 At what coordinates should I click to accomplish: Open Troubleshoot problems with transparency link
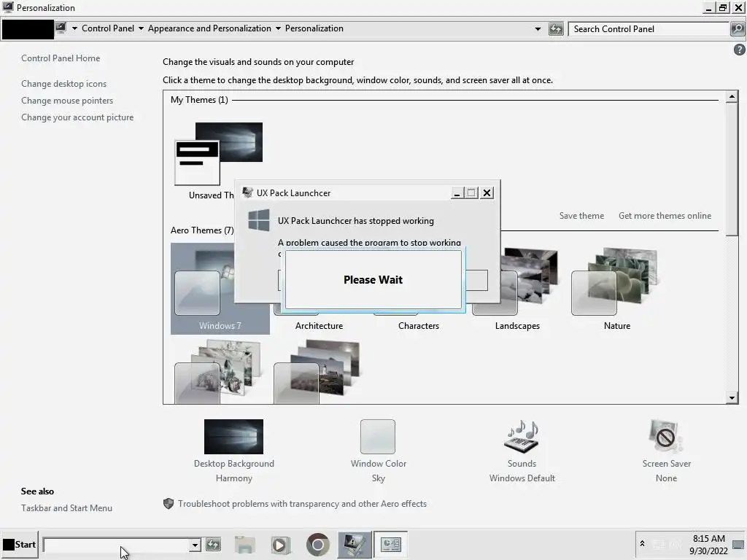[x=302, y=504]
